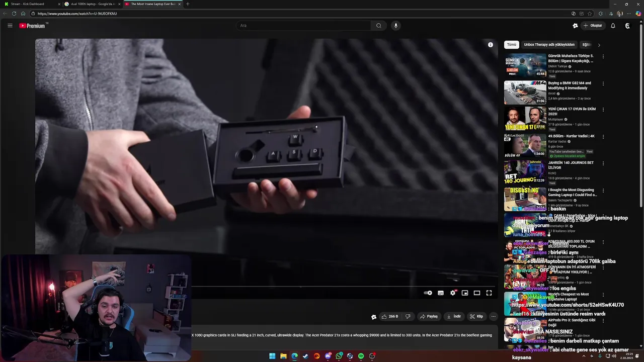644x362 pixels.
Task: Open Spotify from taskbar
Action: coord(361,356)
